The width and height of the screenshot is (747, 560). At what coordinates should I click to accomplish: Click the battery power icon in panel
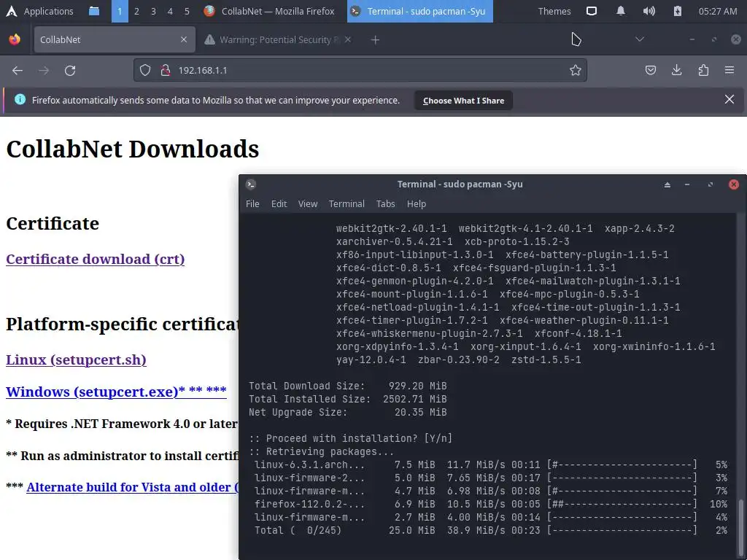pyautogui.click(x=678, y=11)
